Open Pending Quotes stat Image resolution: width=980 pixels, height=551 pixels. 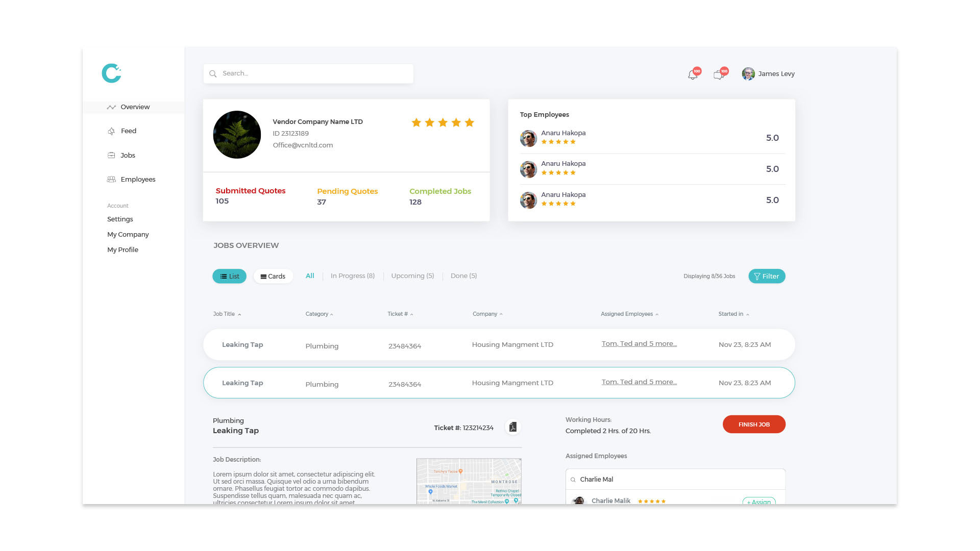(348, 196)
